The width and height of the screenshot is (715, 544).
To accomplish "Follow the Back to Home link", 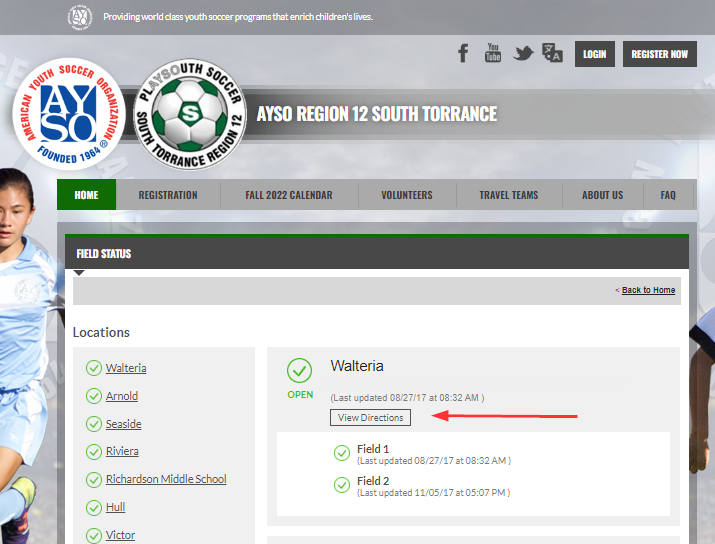I will (648, 290).
